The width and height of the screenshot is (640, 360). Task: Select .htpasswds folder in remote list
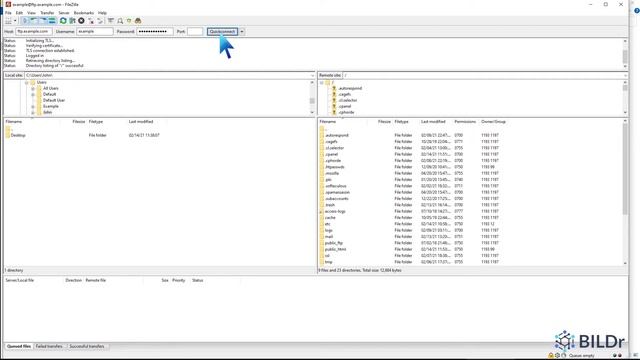(x=335, y=167)
